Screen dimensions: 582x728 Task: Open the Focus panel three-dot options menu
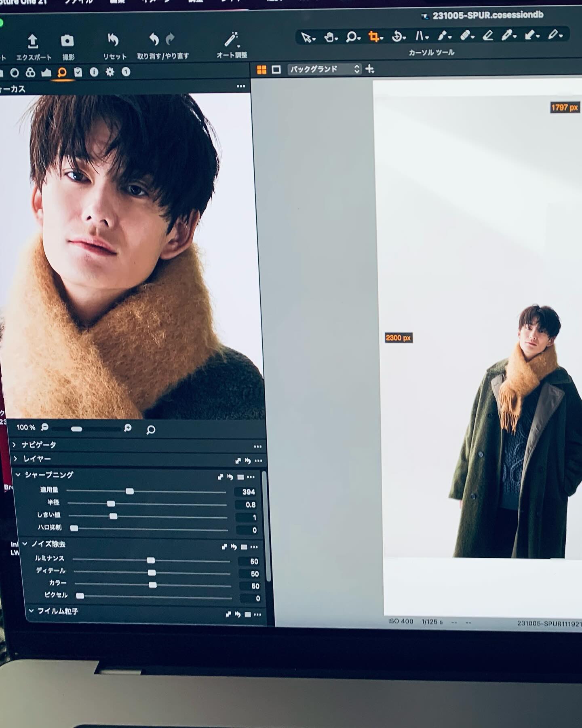241,86
